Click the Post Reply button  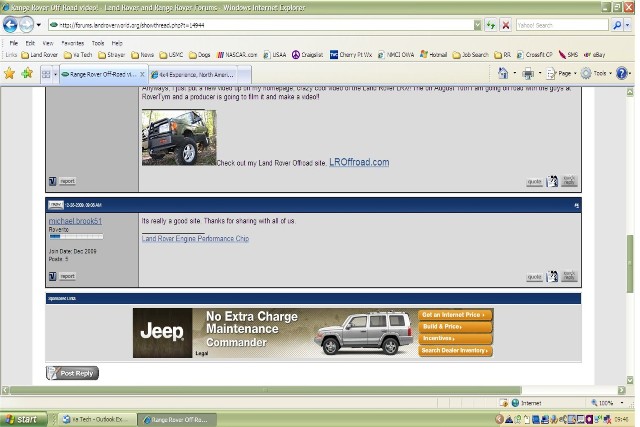[x=72, y=373]
